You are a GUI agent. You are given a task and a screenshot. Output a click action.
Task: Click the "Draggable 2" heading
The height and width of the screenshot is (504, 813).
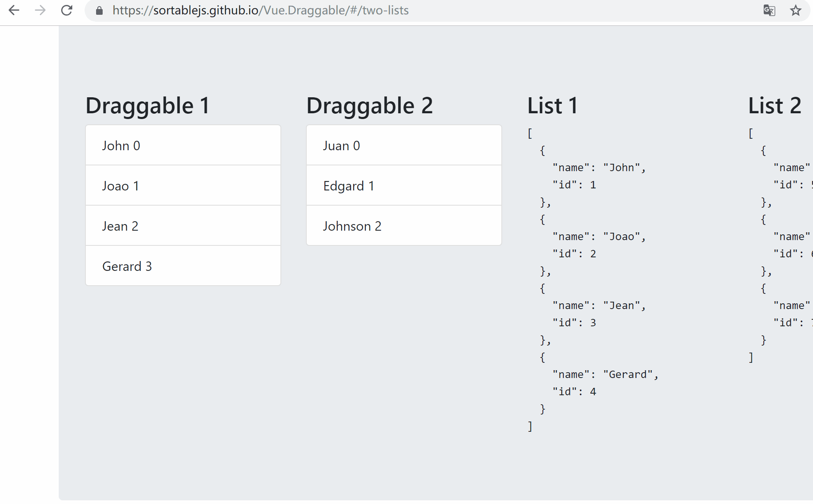point(370,105)
